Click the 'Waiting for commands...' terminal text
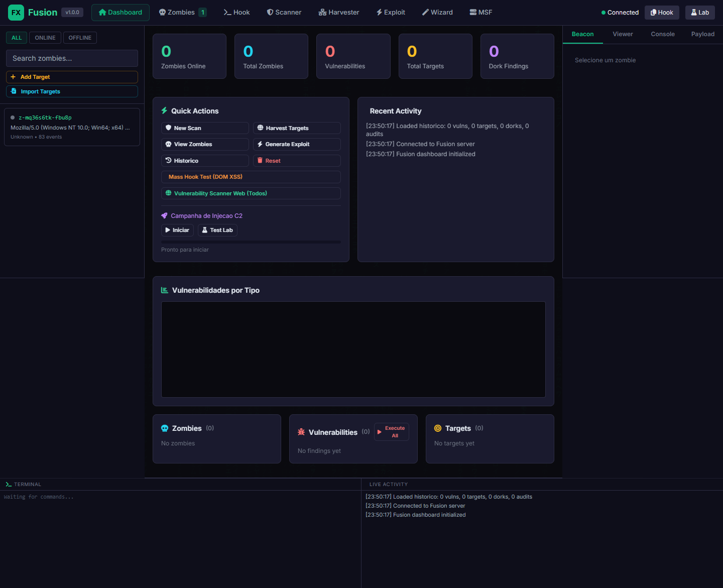 (39, 497)
